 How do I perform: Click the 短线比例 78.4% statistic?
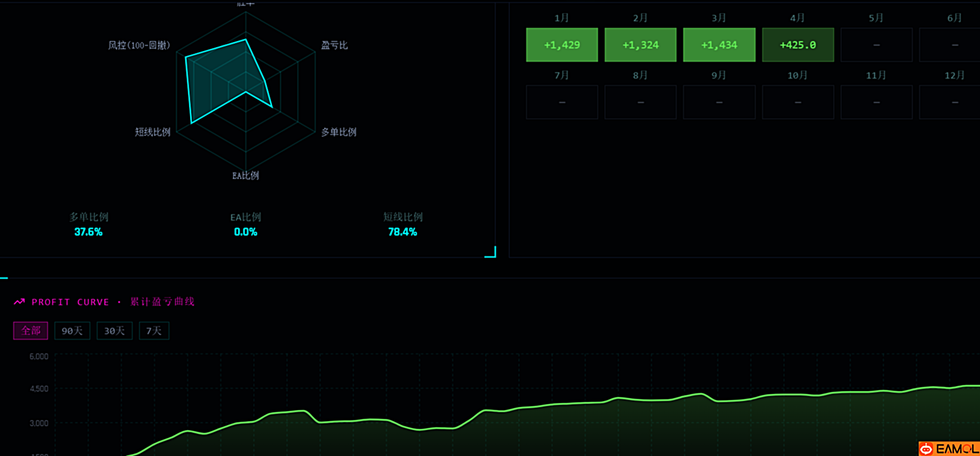[x=403, y=232]
